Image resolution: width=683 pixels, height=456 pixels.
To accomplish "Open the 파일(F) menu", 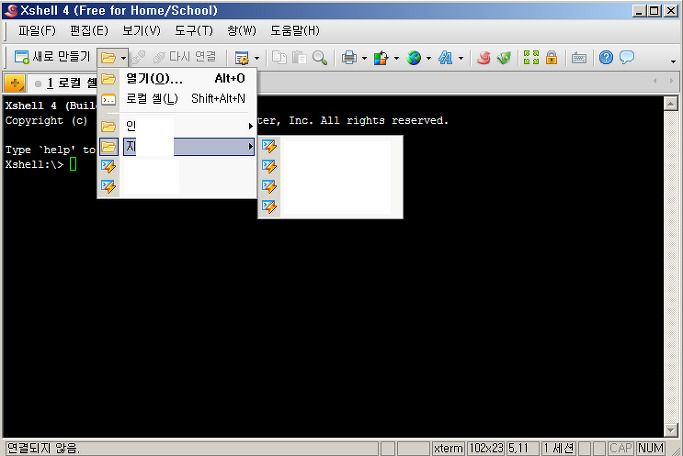I will coord(37,30).
